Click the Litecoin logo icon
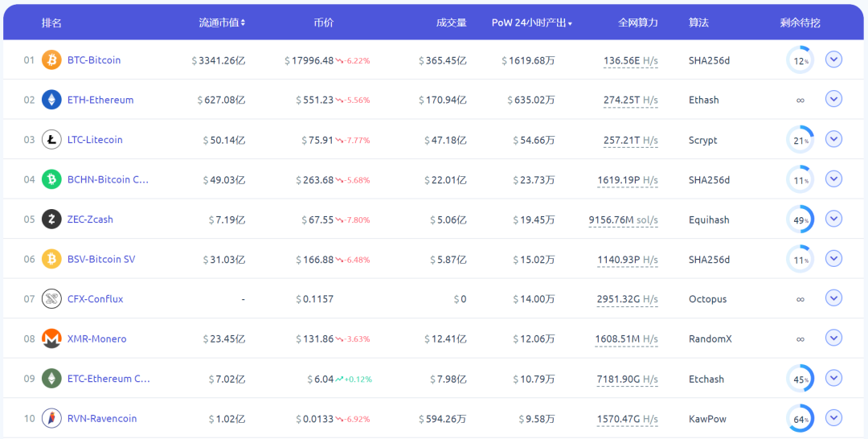The height and width of the screenshot is (439, 868). [x=51, y=140]
